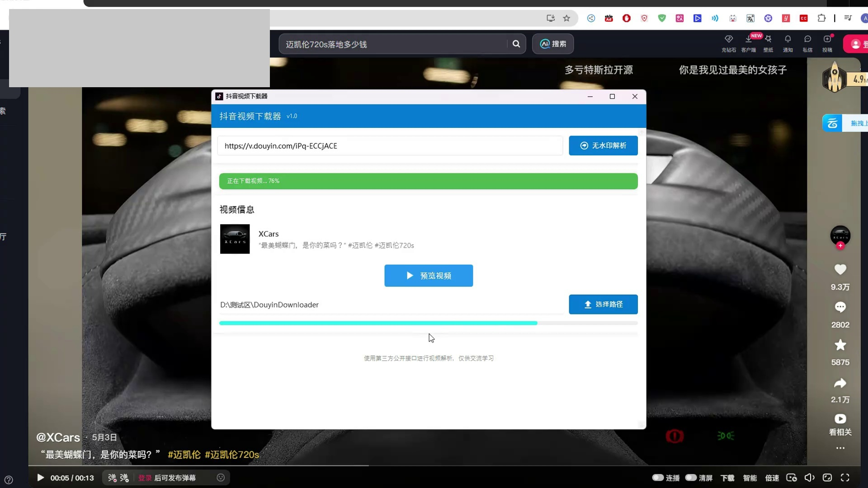
Task: Click the 选择路径 choose path button
Action: 603,305
